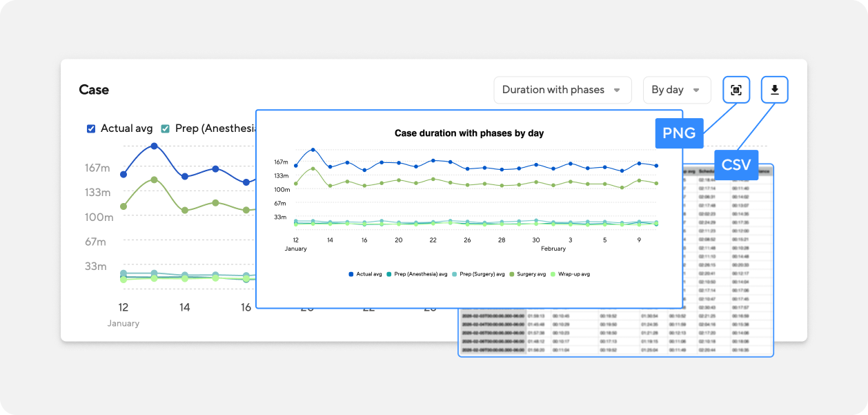Click the 33m y-axis label in Case chart

[96, 266]
